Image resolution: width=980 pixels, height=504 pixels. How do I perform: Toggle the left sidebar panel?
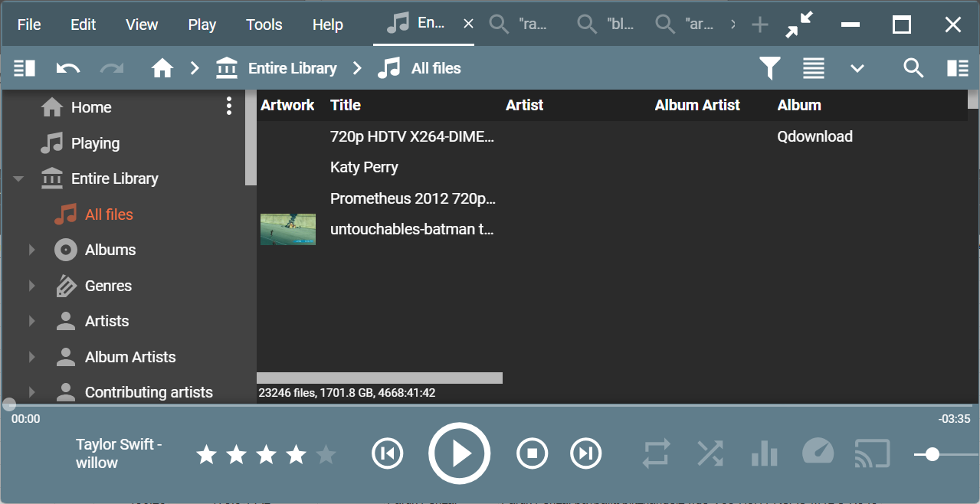25,68
